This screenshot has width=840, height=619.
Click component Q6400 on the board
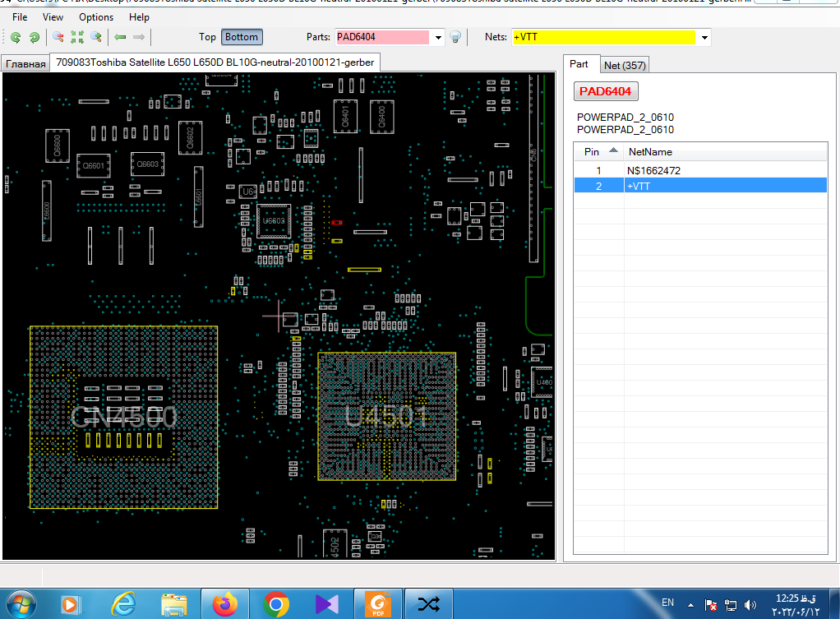click(382, 116)
